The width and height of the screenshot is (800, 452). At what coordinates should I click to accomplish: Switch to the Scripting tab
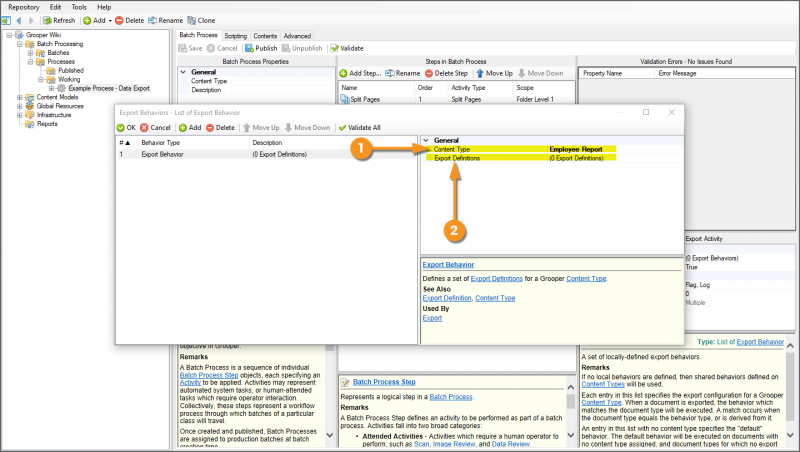pos(235,36)
